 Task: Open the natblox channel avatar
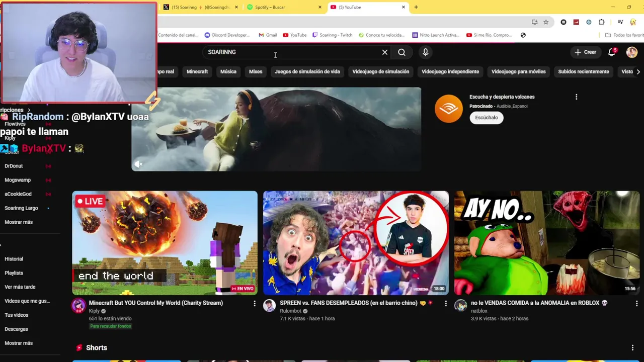point(461,306)
